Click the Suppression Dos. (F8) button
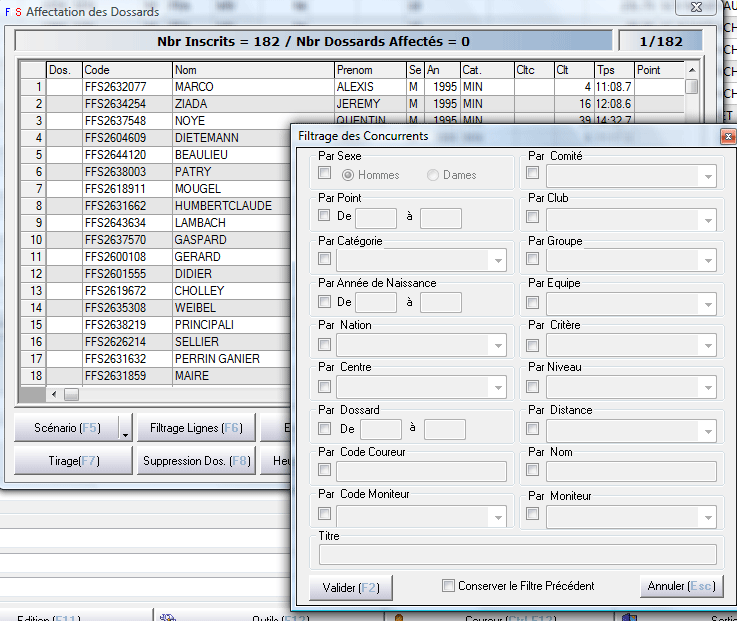Image resolution: width=737 pixels, height=621 pixels. (196, 461)
